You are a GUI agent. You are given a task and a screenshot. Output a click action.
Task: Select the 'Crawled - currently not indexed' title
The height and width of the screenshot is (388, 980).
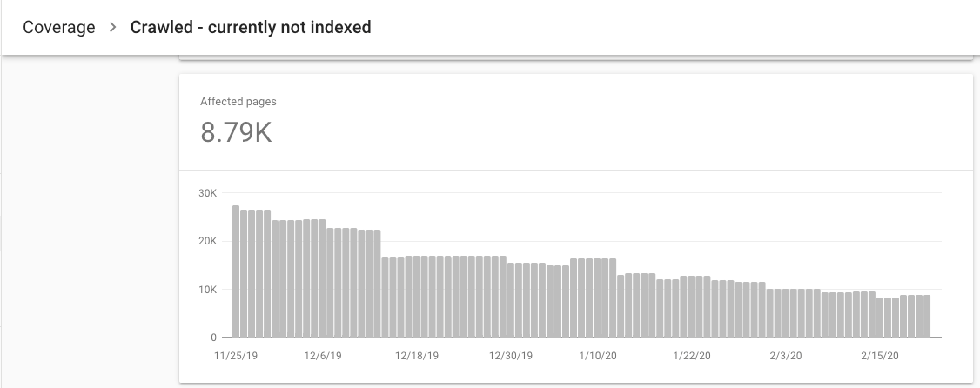click(251, 27)
